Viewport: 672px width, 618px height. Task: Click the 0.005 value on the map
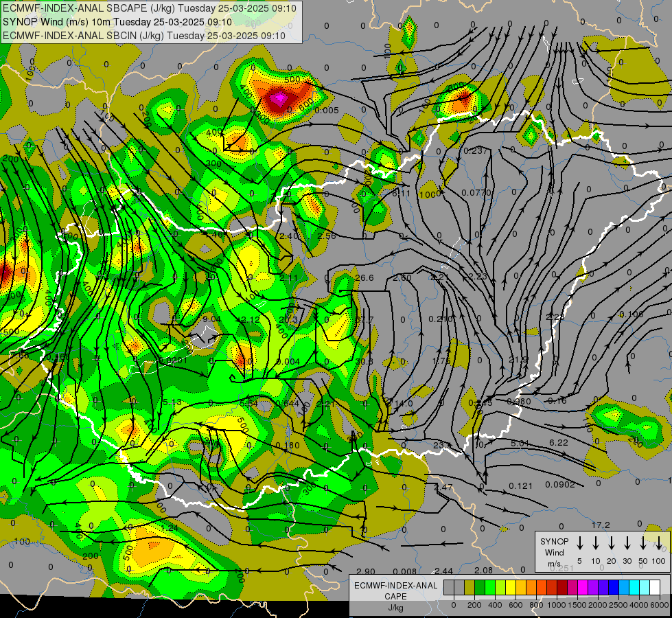327,111
